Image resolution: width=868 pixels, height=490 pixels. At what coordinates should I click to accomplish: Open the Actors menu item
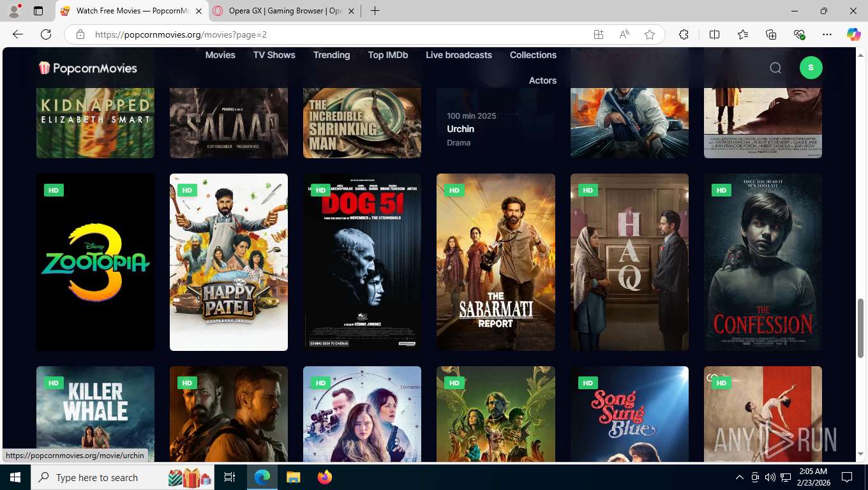pyautogui.click(x=542, y=80)
